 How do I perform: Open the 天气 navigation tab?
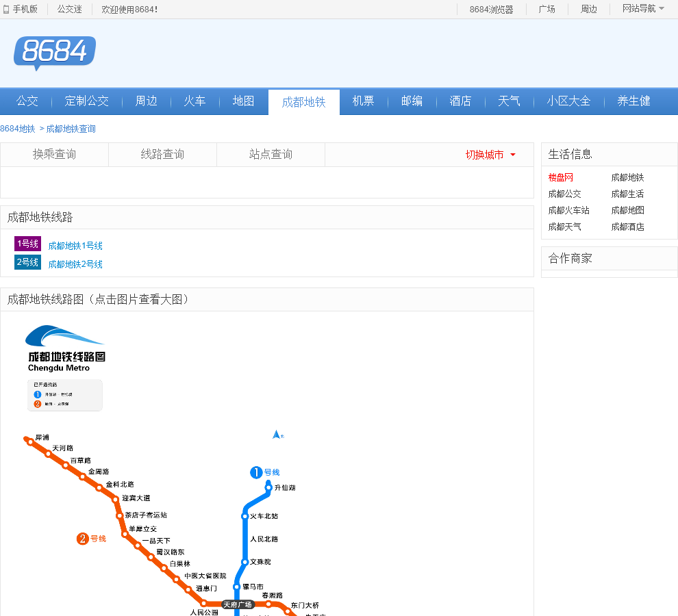click(x=509, y=101)
